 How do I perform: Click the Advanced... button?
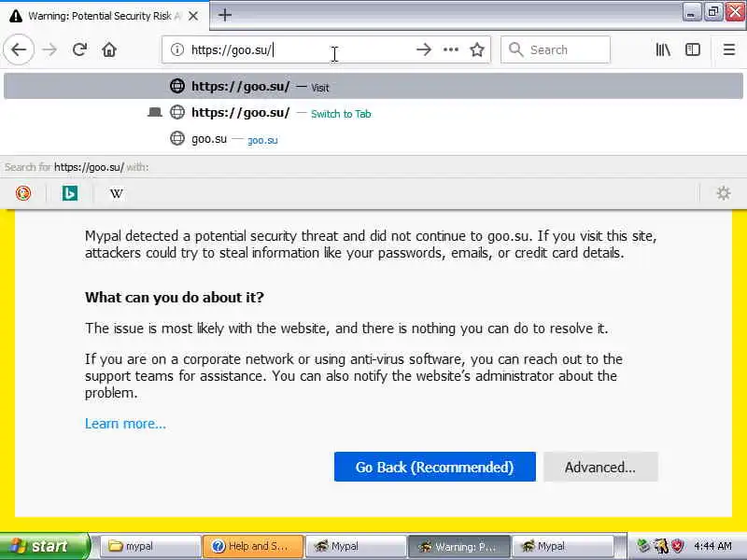coord(600,467)
